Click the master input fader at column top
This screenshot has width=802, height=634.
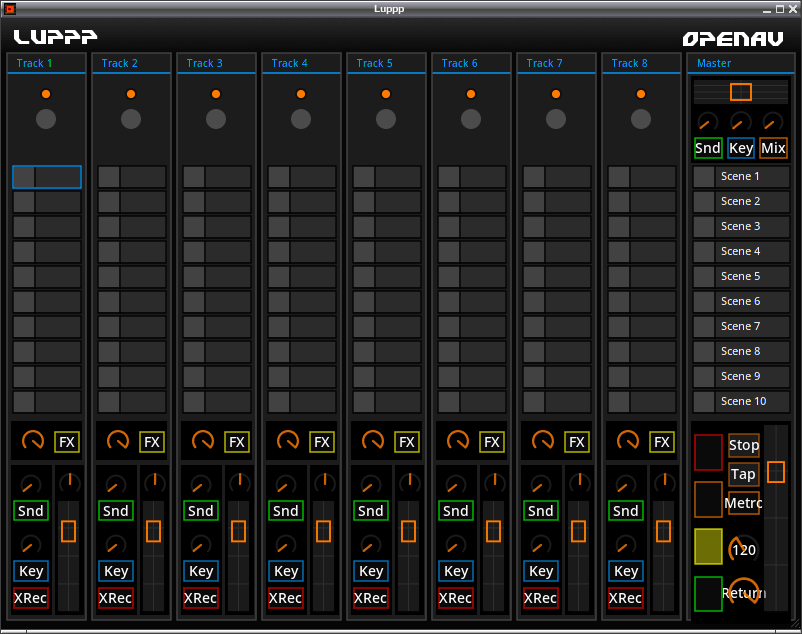coord(741,92)
